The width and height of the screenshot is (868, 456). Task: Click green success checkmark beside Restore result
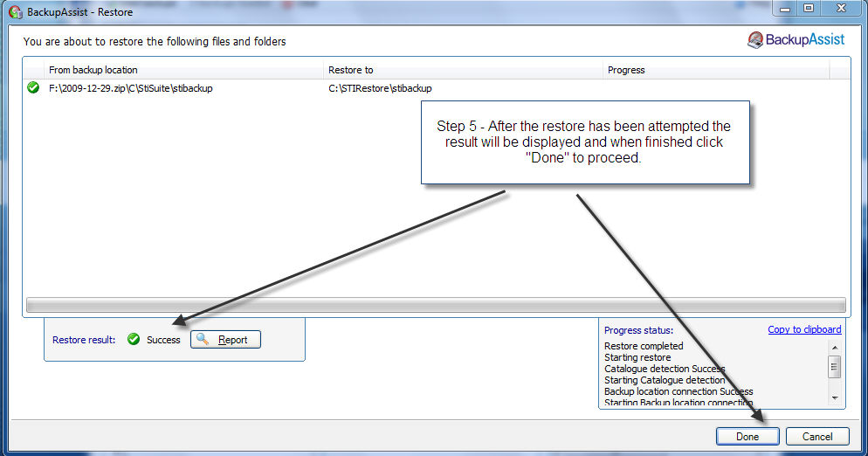[x=134, y=339]
